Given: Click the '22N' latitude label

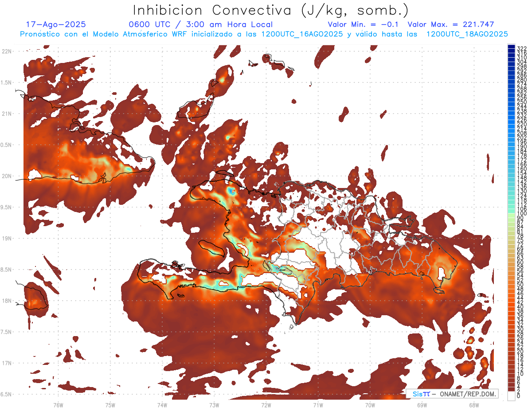Looking at the screenshot, I should click(x=7, y=51).
